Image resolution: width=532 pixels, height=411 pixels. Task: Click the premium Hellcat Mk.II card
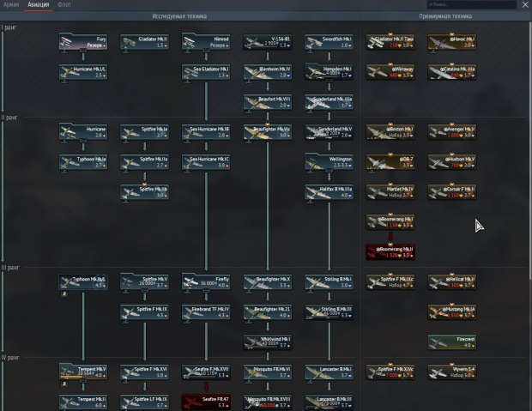coord(451,282)
